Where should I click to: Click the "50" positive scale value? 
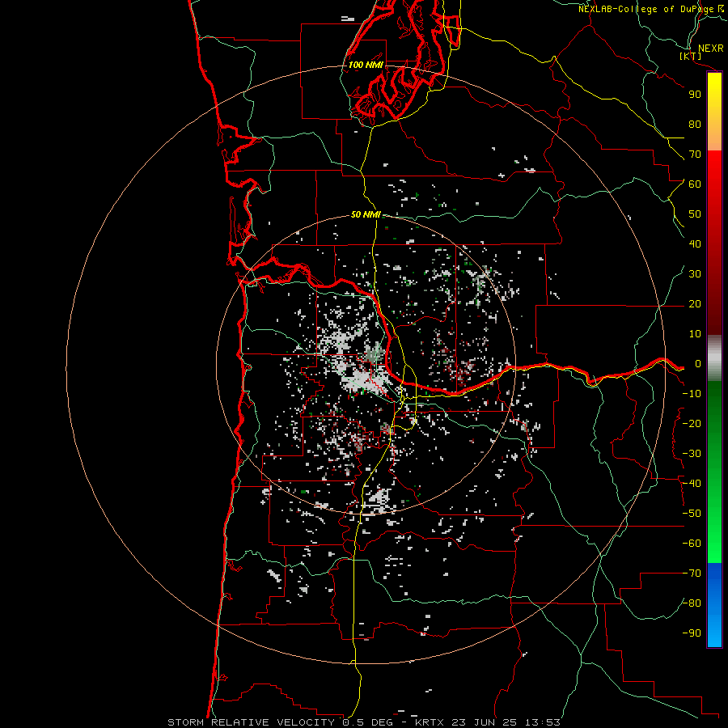(x=695, y=214)
